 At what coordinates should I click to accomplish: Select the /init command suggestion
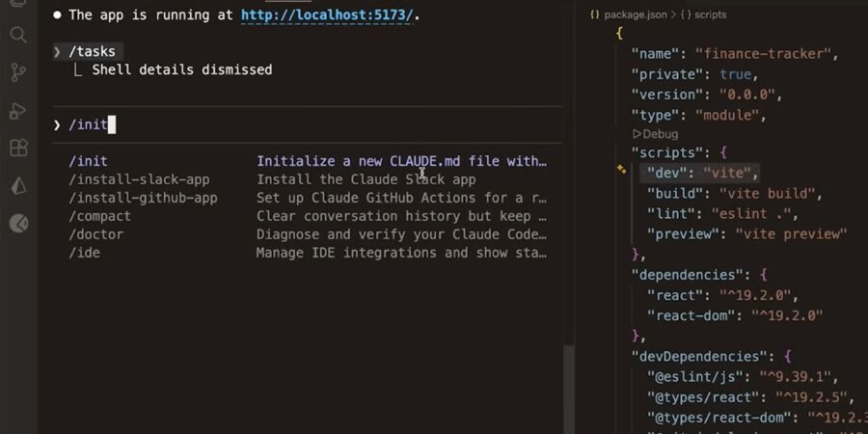click(x=89, y=161)
